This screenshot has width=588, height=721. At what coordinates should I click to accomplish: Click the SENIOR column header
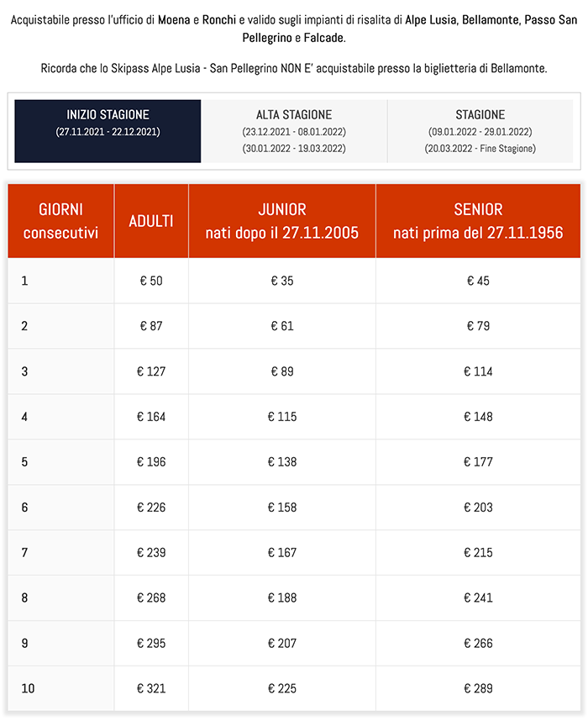pyautogui.click(x=478, y=221)
